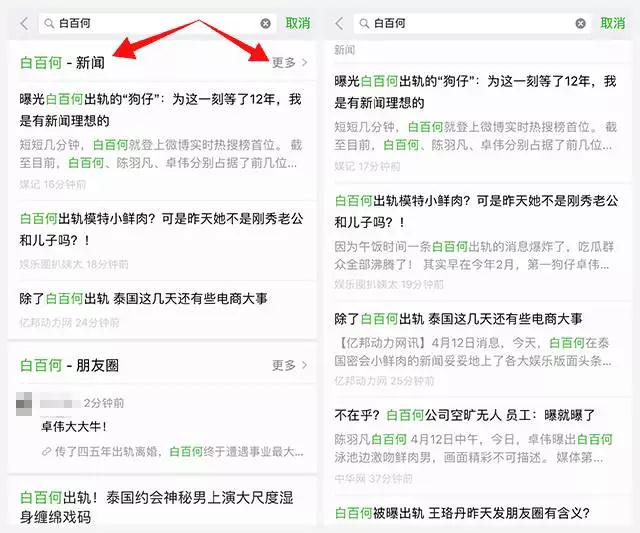This screenshot has width=640, height=533.
Task: Cancel the search in right panel
Action: pos(613,23)
